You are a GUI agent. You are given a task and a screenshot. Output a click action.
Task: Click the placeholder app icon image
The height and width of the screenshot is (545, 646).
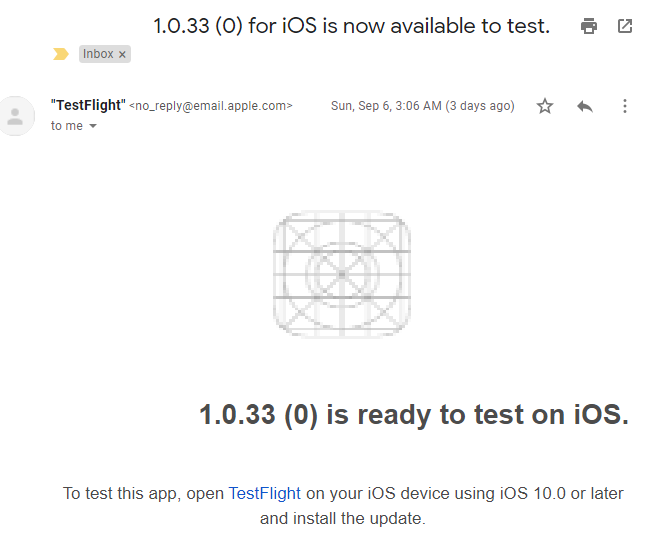(342, 274)
